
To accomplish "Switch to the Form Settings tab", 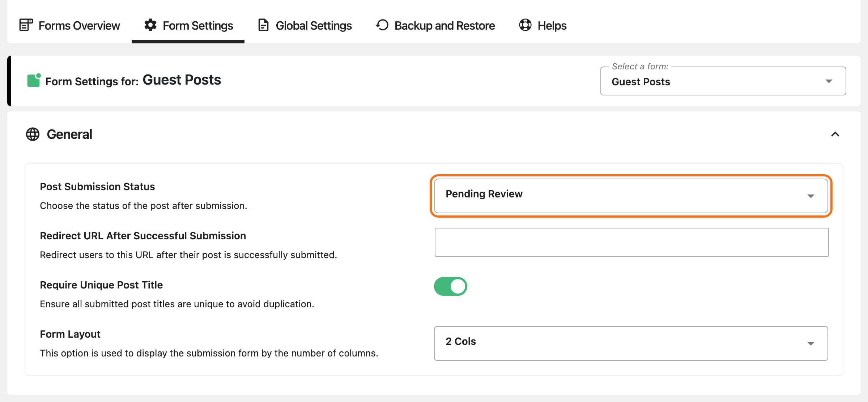I will [188, 25].
